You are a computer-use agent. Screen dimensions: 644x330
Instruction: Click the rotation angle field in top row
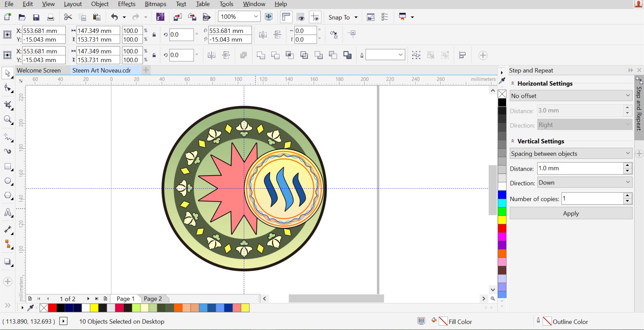pos(181,35)
